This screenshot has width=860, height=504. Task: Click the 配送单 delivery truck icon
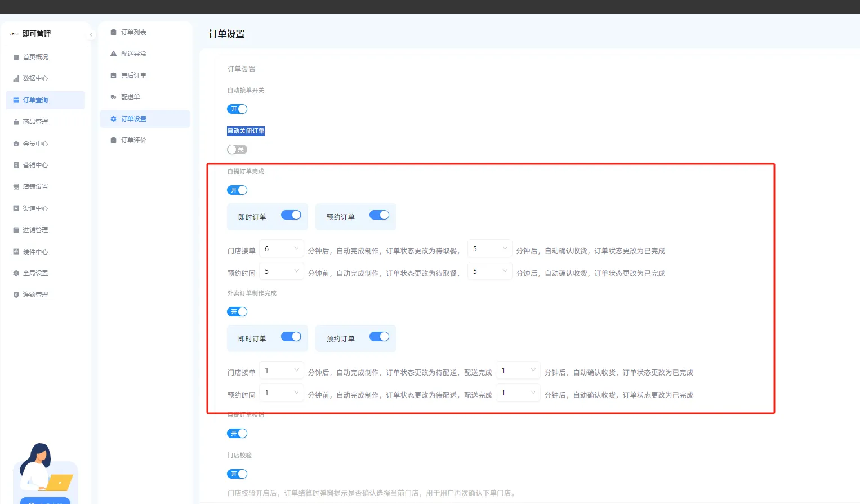click(113, 97)
